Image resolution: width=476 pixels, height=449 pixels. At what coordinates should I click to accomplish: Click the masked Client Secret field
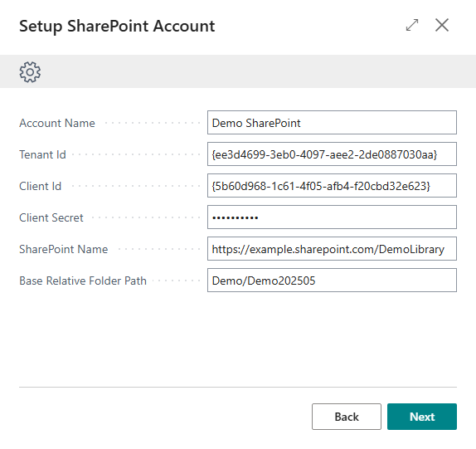point(332,217)
